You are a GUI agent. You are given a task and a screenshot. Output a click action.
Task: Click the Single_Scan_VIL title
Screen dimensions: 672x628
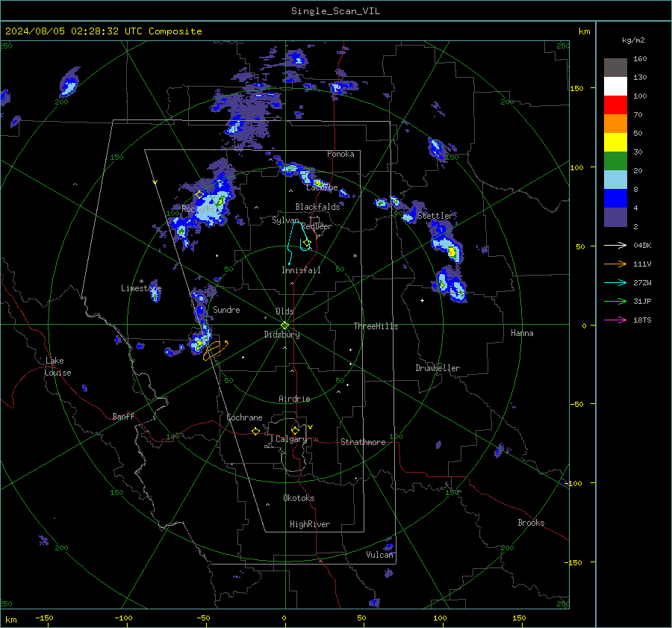point(335,11)
